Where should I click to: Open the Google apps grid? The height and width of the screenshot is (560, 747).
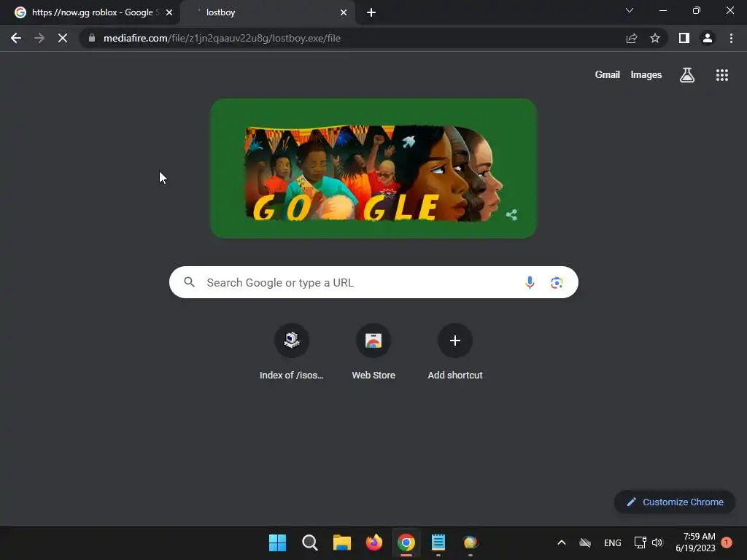(x=722, y=75)
